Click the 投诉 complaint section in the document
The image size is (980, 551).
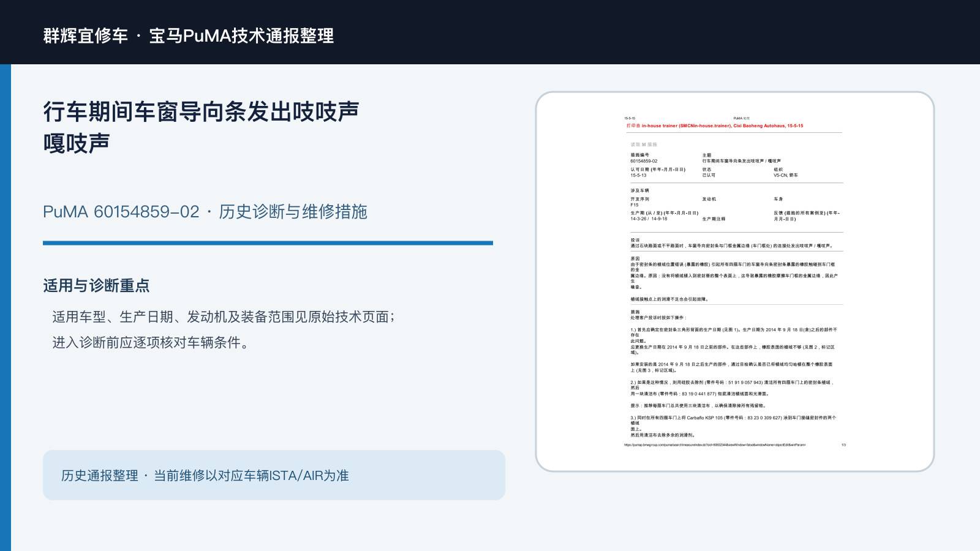(x=732, y=243)
